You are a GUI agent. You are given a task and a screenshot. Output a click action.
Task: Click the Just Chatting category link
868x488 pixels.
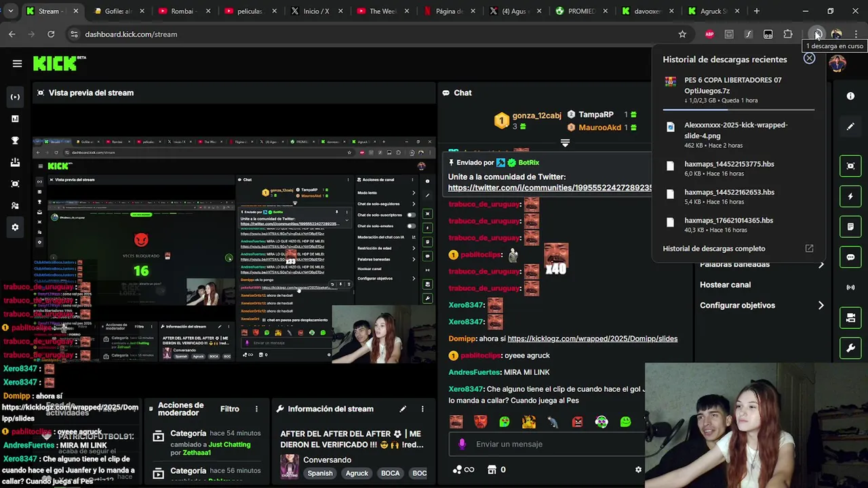coord(229,445)
